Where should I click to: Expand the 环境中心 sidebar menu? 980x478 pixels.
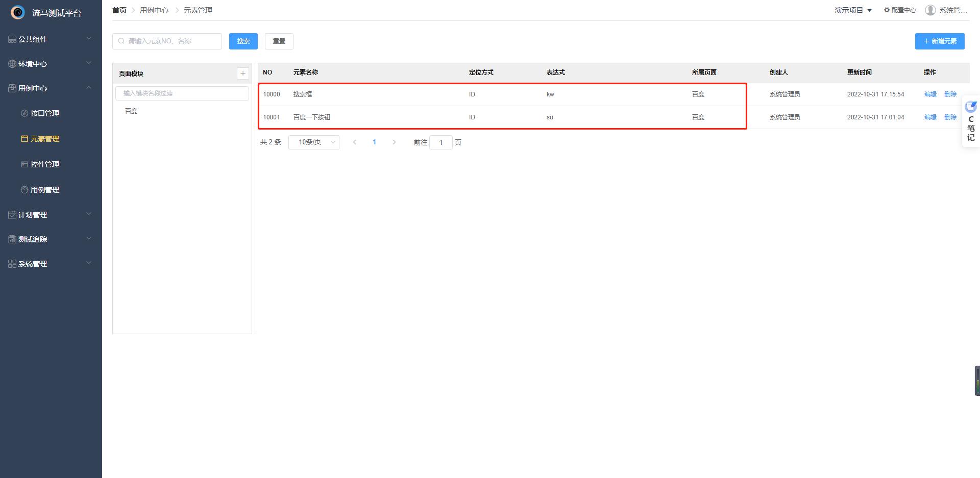point(51,64)
